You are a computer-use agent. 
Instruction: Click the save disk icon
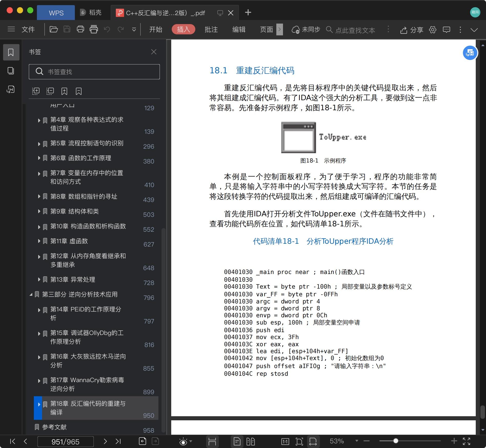(67, 29)
